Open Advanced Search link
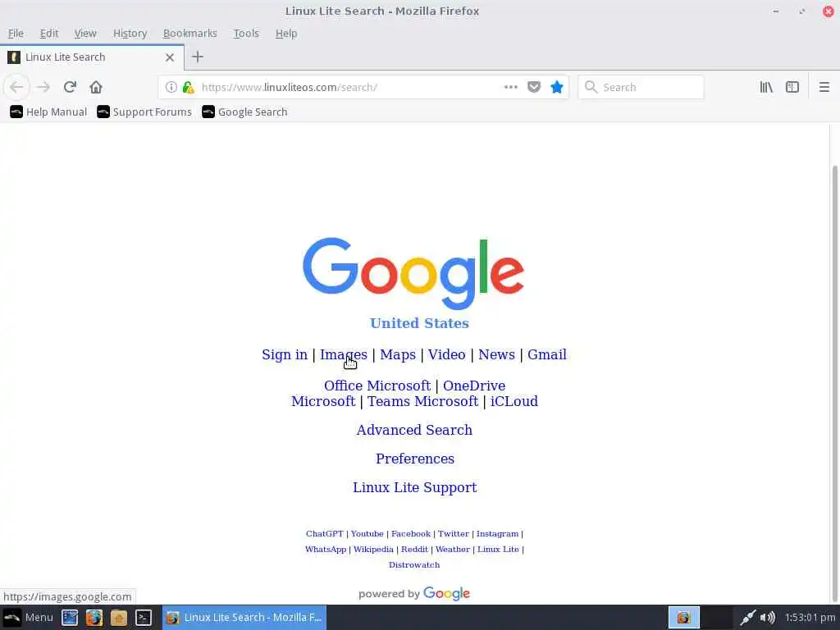This screenshot has width=840, height=630. (414, 430)
